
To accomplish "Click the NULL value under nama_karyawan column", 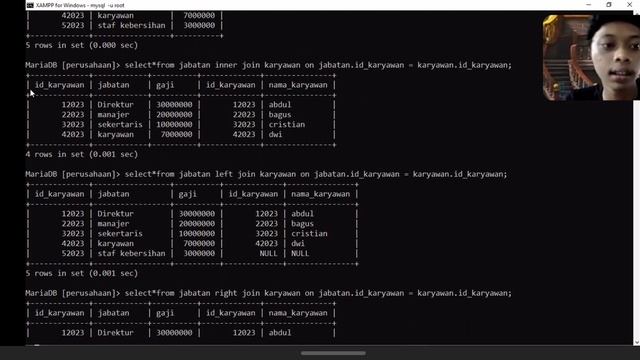I will tap(300, 253).
